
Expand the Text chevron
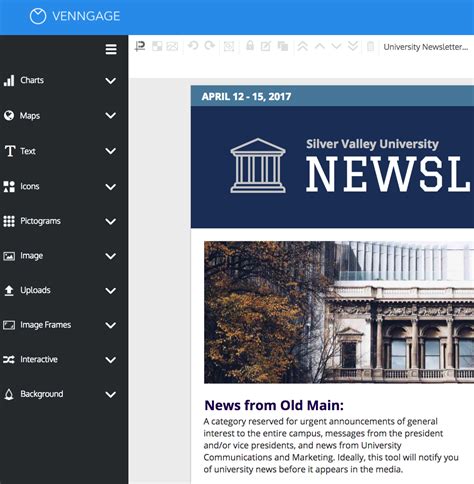[111, 151]
